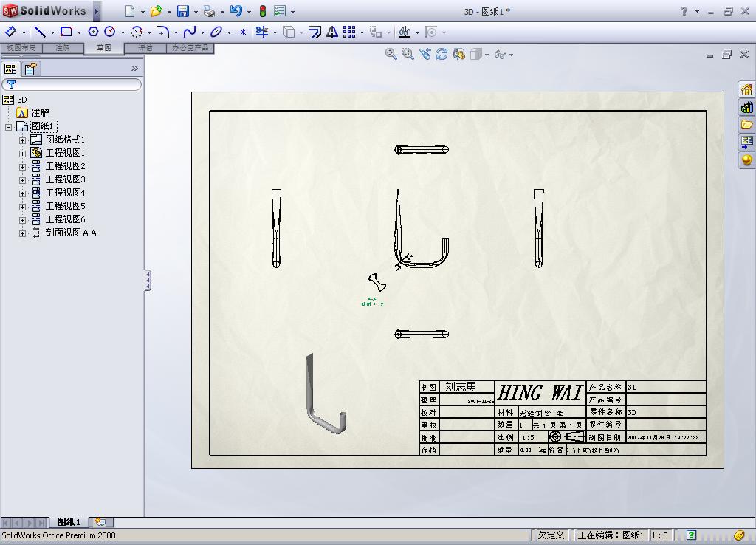Click the Previous View icon
The width and height of the screenshot is (756, 545).
coord(425,54)
